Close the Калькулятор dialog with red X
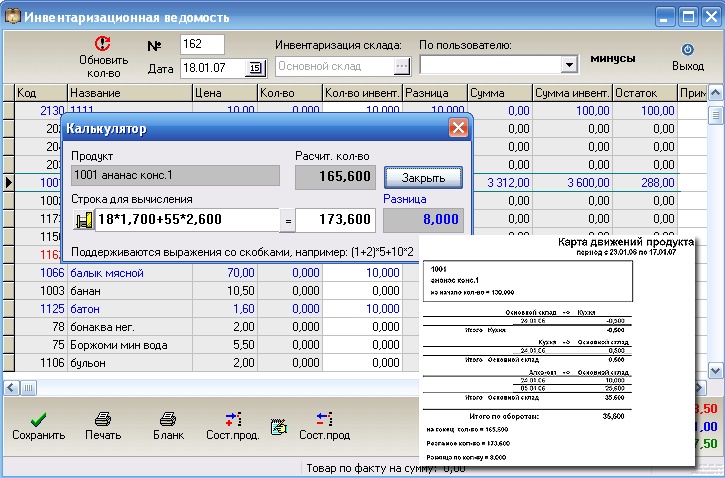725x478 pixels. pyautogui.click(x=458, y=128)
